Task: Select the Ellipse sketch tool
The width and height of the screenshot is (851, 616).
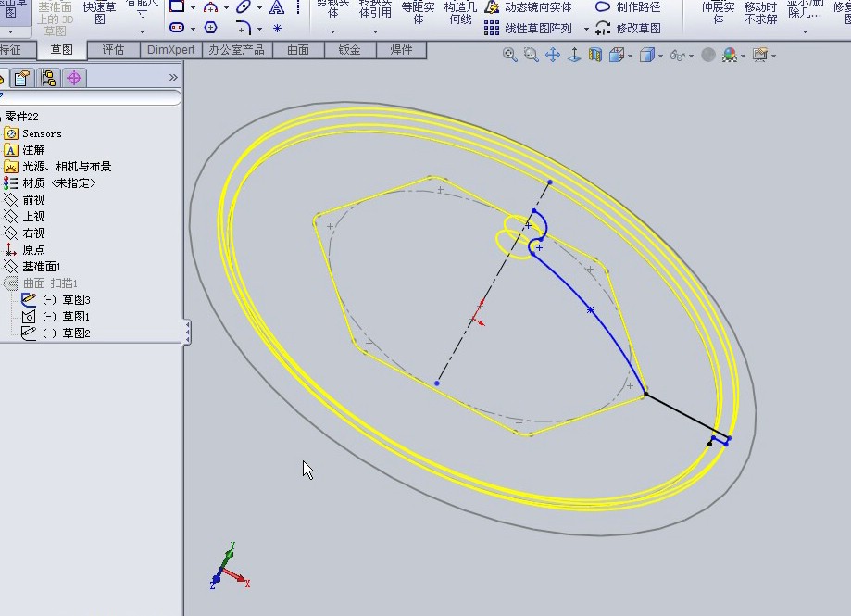Action: 244,7
